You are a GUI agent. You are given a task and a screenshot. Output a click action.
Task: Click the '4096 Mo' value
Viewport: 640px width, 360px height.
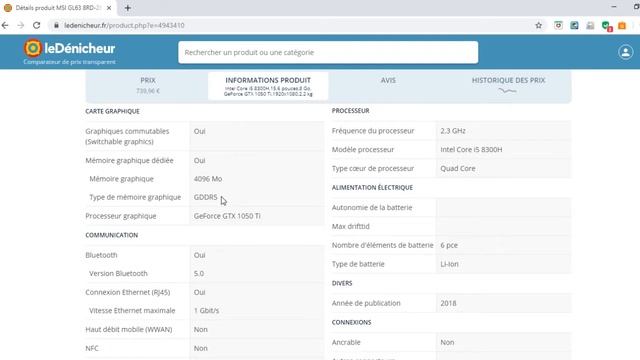tap(208, 179)
